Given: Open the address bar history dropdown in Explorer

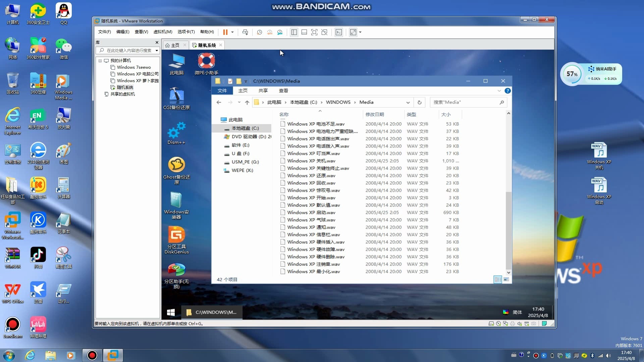Looking at the screenshot, I should coord(408,102).
